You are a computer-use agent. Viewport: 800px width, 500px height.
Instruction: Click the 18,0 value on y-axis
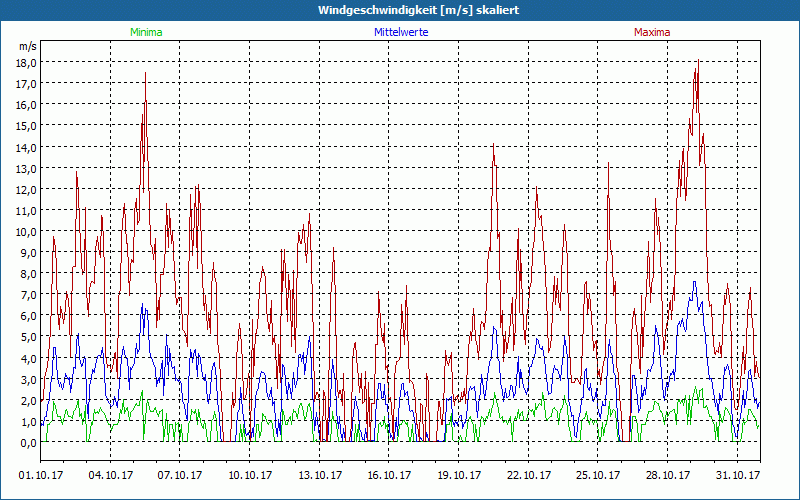tap(28, 62)
